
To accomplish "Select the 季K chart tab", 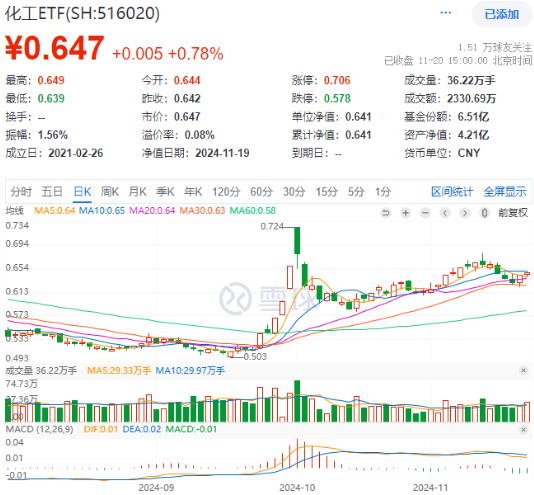I will pos(165,192).
